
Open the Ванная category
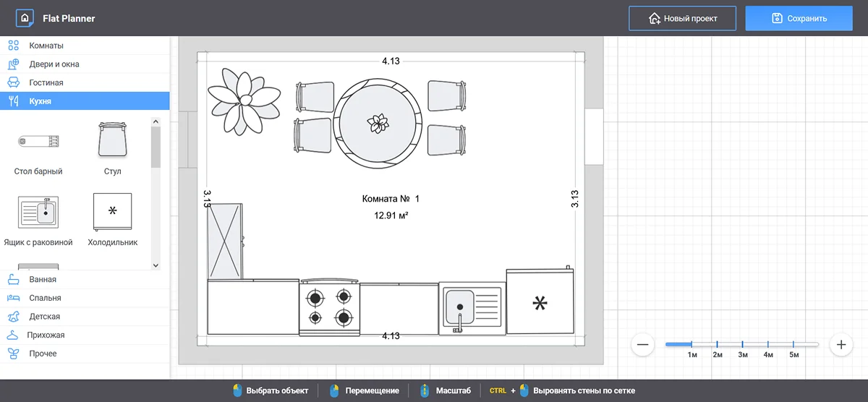pos(43,279)
